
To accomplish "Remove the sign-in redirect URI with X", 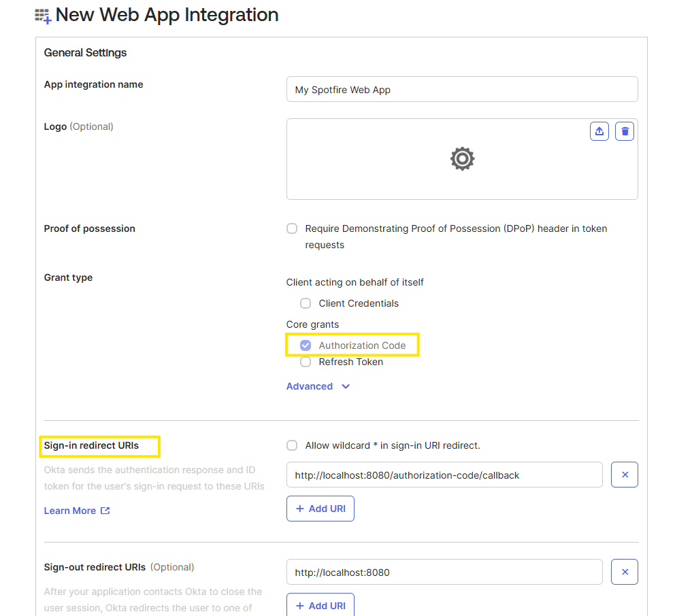I will pyautogui.click(x=624, y=475).
